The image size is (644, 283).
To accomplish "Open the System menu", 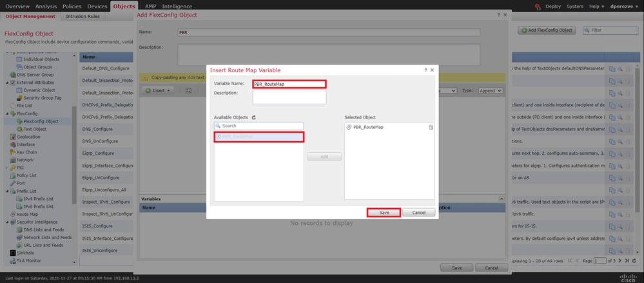I will (574, 6).
